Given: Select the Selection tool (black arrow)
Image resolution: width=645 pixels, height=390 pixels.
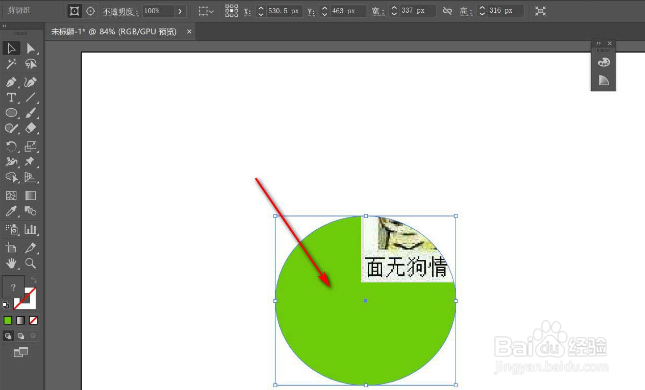Looking at the screenshot, I should tap(11, 49).
